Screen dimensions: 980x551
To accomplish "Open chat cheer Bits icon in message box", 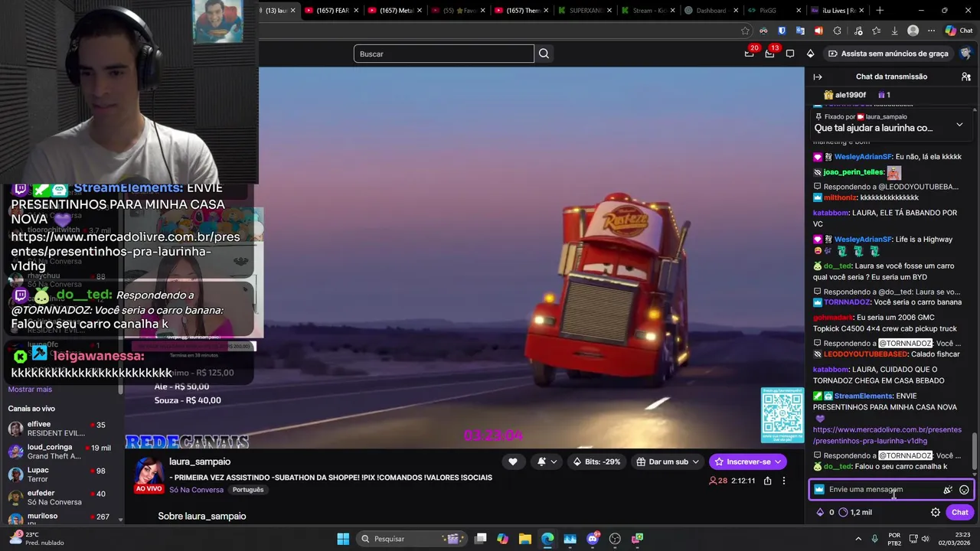I will click(x=947, y=490).
